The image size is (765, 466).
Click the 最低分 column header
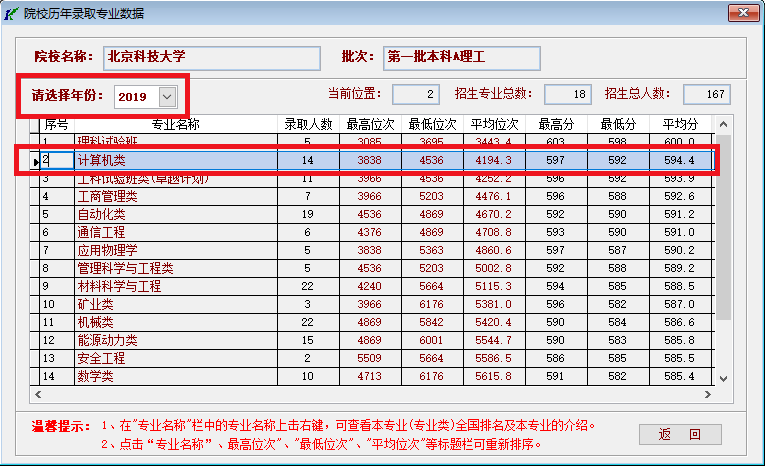click(618, 125)
